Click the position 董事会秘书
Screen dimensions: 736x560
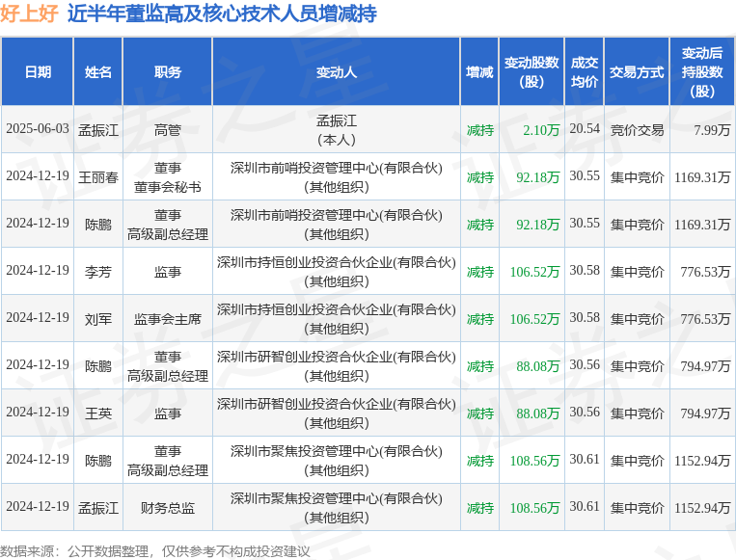(x=168, y=187)
